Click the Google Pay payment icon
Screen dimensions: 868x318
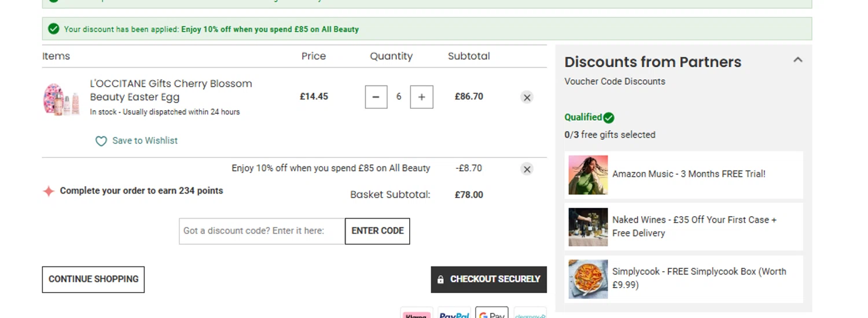(x=492, y=313)
